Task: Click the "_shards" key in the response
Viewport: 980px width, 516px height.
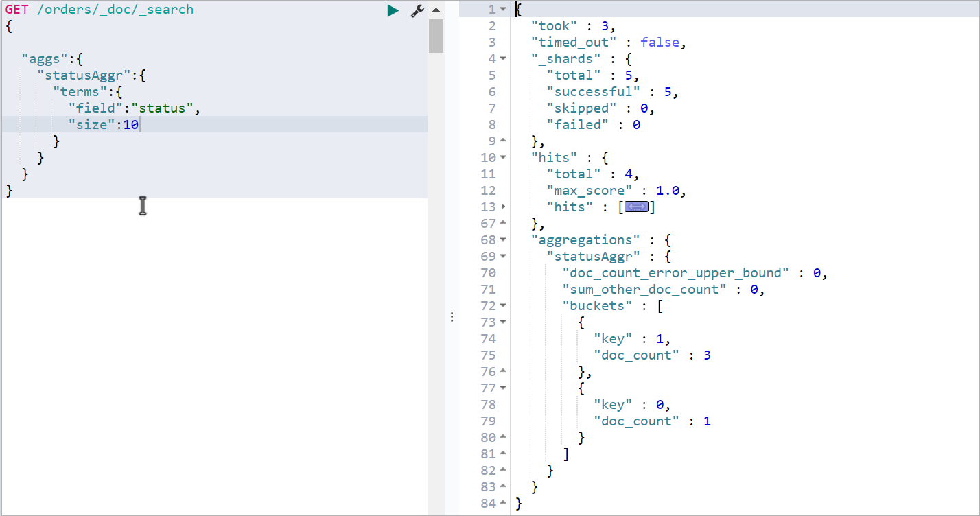Action: pyautogui.click(x=566, y=59)
